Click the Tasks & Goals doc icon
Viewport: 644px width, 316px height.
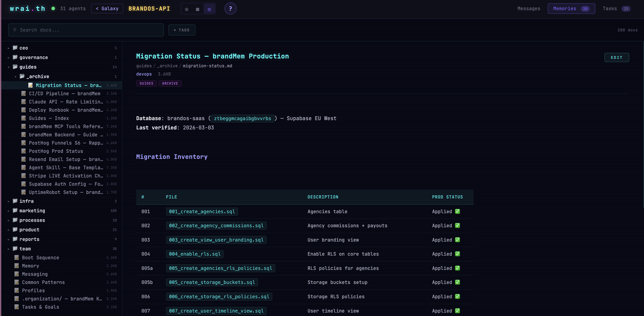pos(16,307)
